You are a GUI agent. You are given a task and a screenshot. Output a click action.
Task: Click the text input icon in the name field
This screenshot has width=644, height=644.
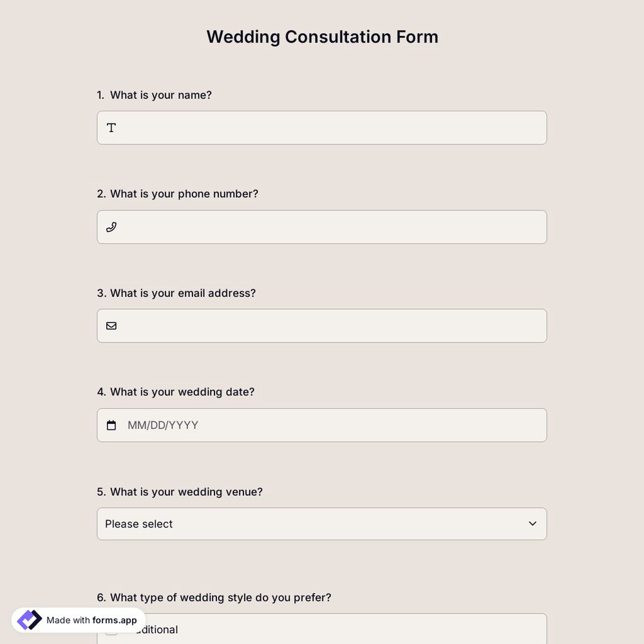tap(111, 128)
